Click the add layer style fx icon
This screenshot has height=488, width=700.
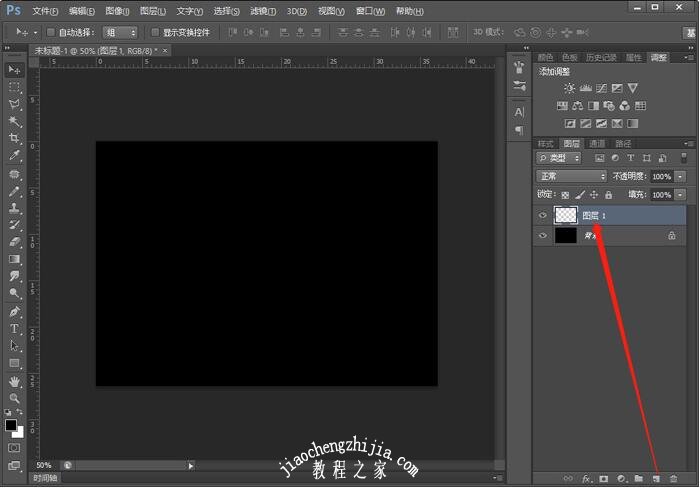tap(587, 479)
